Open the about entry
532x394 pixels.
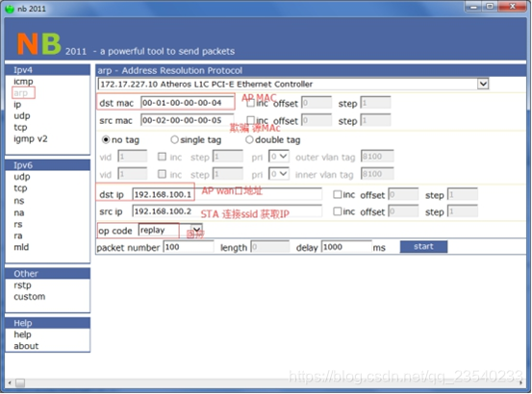26,346
